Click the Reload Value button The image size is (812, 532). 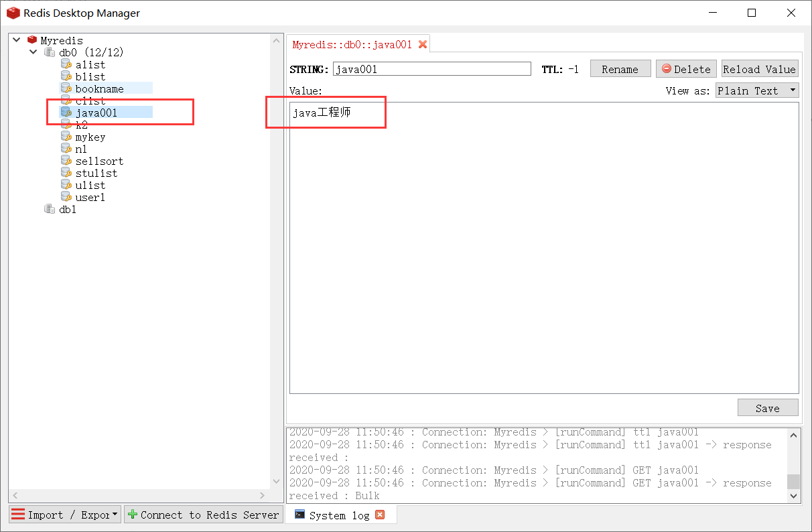click(x=760, y=69)
